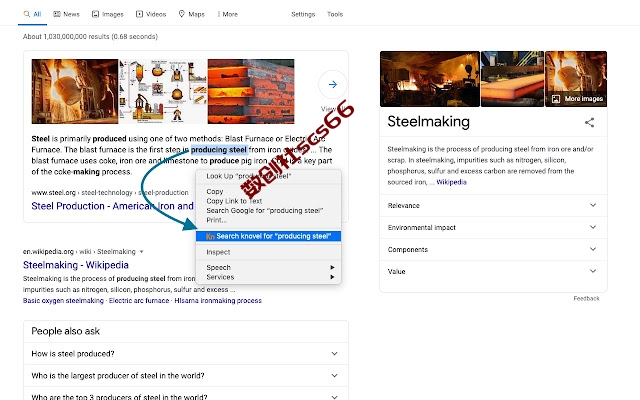The height and width of the screenshot is (400, 640).
Task: Switch to the News tab
Action: (x=66, y=14)
